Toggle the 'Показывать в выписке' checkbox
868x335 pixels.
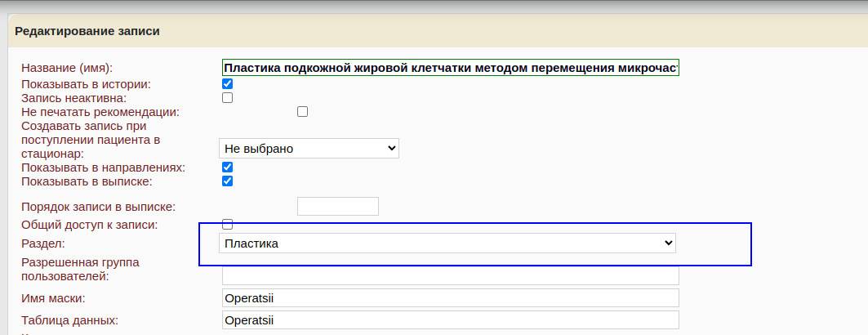228,181
